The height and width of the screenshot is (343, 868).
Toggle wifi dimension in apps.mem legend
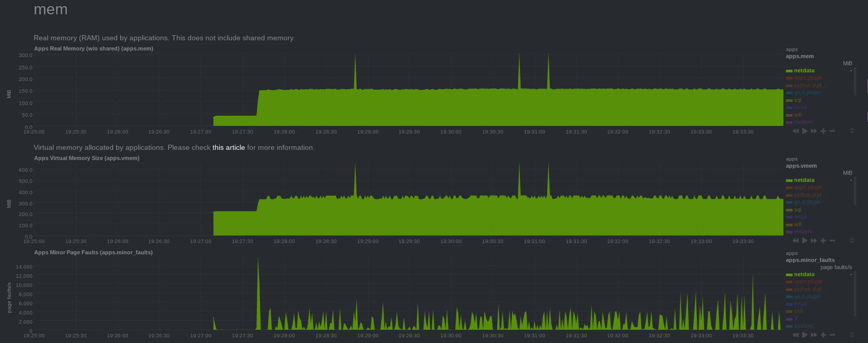(798, 115)
